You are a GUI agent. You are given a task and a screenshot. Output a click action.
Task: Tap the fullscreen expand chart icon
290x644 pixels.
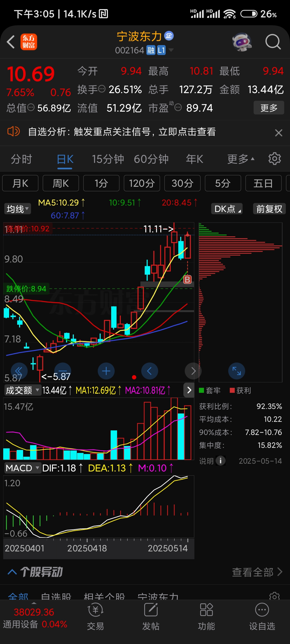(237, 371)
